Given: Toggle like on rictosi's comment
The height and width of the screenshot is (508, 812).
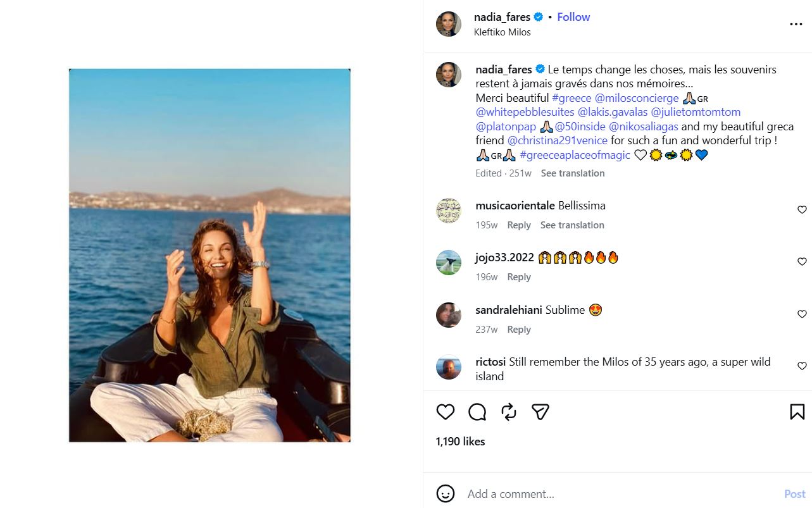Looking at the screenshot, I should pyautogui.click(x=802, y=366).
